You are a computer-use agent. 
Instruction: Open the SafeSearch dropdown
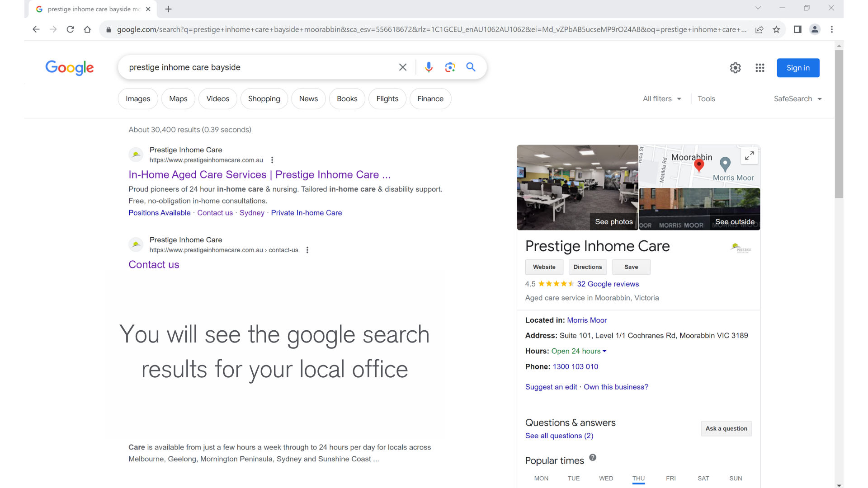point(797,99)
